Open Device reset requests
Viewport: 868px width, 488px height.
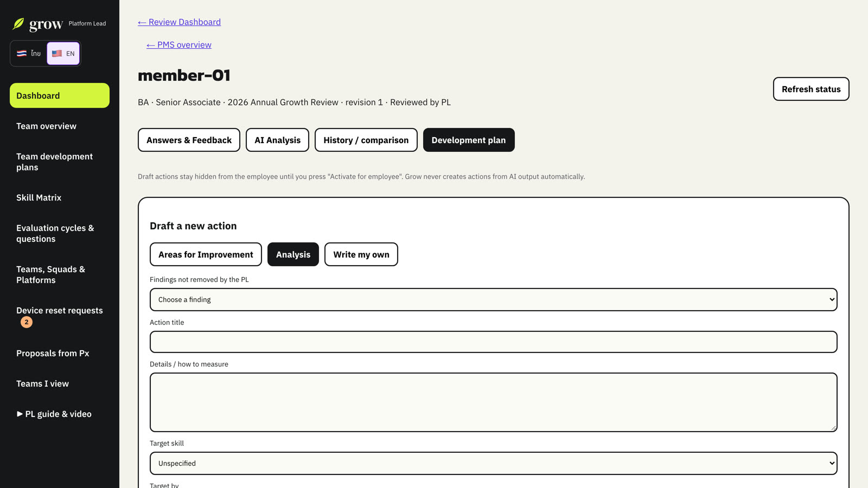coord(60,316)
